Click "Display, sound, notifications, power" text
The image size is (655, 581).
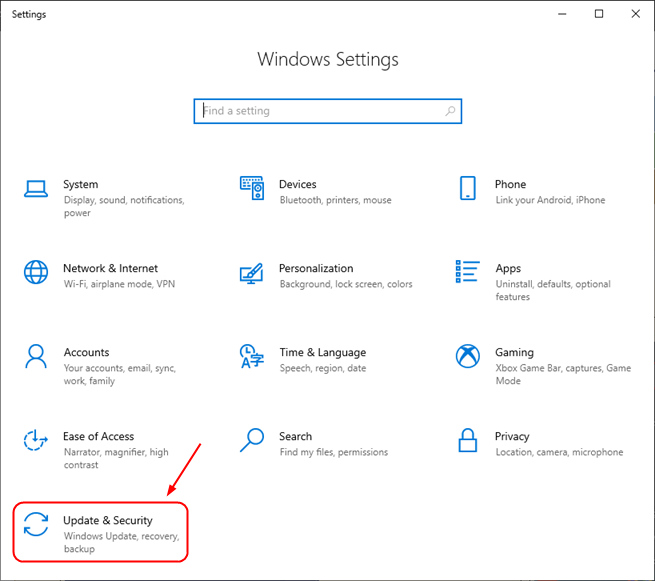pos(124,206)
